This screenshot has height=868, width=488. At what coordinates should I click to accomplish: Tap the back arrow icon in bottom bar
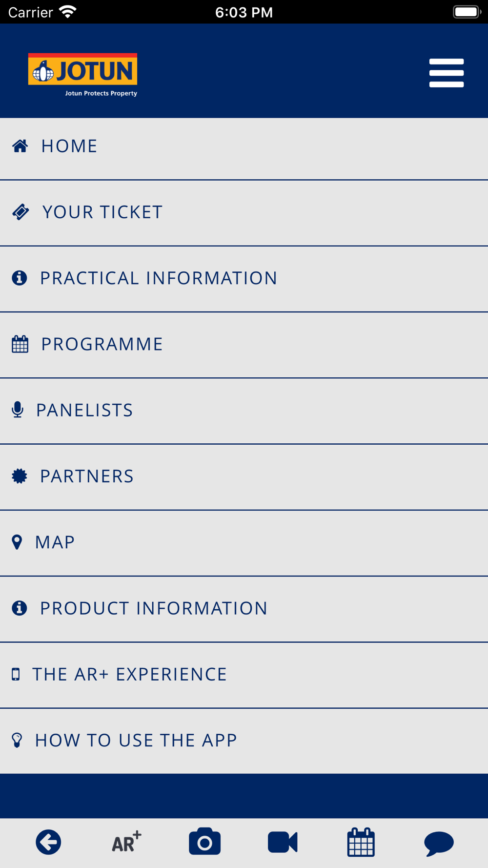(48, 842)
